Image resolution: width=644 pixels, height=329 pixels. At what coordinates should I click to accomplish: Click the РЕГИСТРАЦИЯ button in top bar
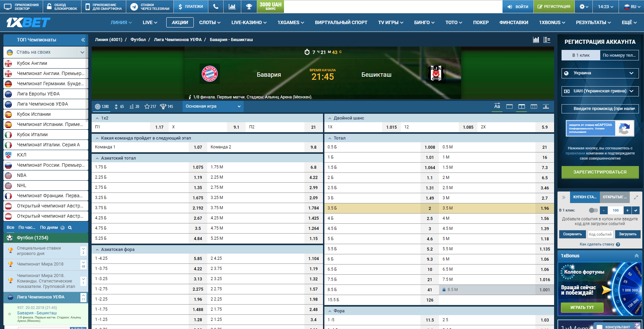coord(554,6)
